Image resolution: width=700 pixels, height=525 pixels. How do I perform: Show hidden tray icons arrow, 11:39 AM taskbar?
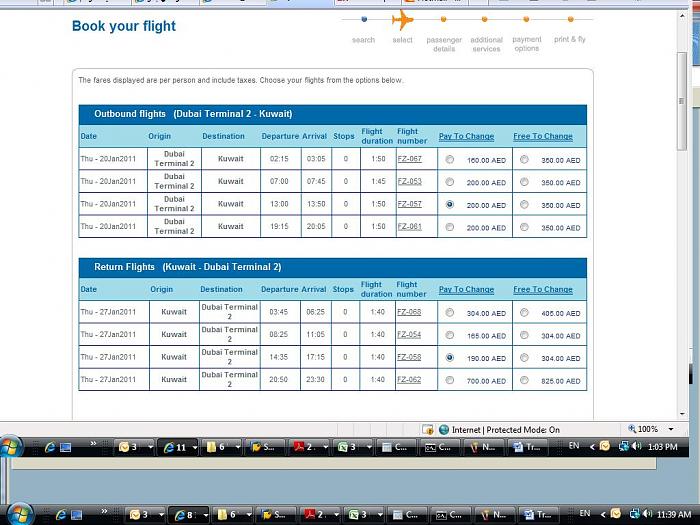(x=603, y=514)
